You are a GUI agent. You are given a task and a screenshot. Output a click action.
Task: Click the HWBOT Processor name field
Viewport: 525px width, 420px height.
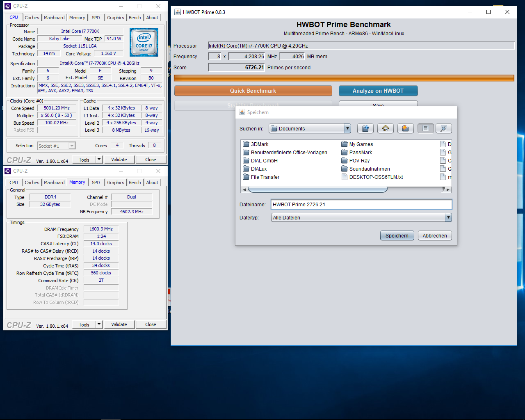tap(361, 46)
